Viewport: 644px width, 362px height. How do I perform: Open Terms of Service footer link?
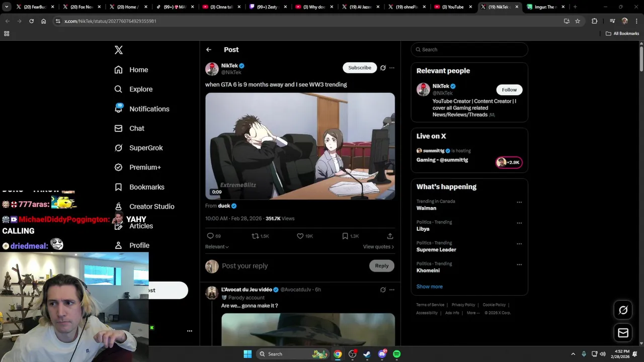[x=430, y=305]
